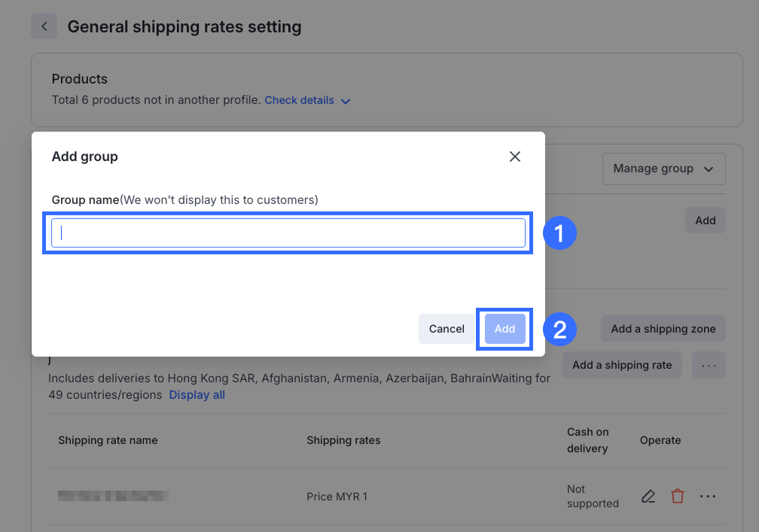Image resolution: width=759 pixels, height=532 pixels.
Task: Go back using the top arrow icon
Action: point(44,26)
